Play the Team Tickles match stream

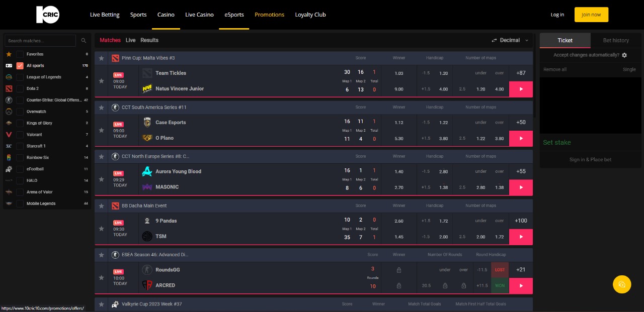point(521,89)
